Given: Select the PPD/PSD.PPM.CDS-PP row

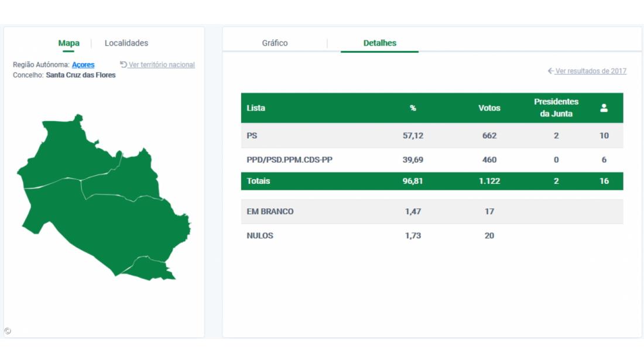Looking at the screenshot, I should pyautogui.click(x=431, y=160).
